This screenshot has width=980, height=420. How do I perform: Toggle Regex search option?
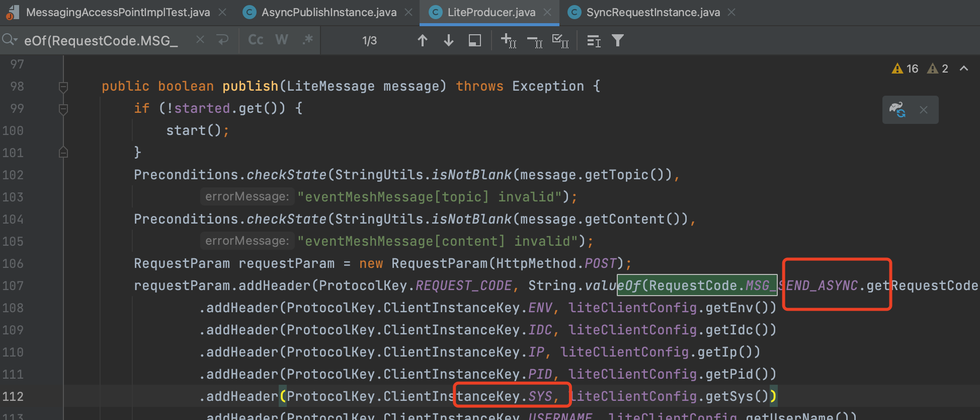coord(308,39)
